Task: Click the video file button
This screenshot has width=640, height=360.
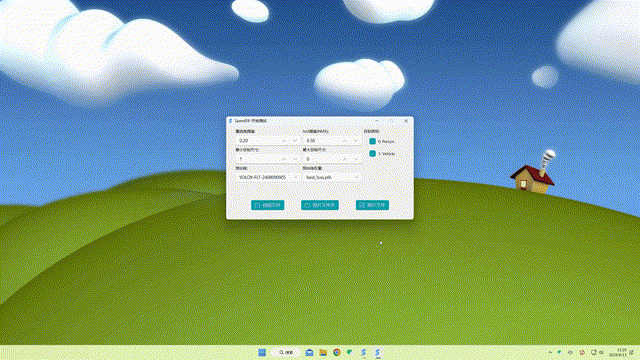Action: click(x=268, y=205)
